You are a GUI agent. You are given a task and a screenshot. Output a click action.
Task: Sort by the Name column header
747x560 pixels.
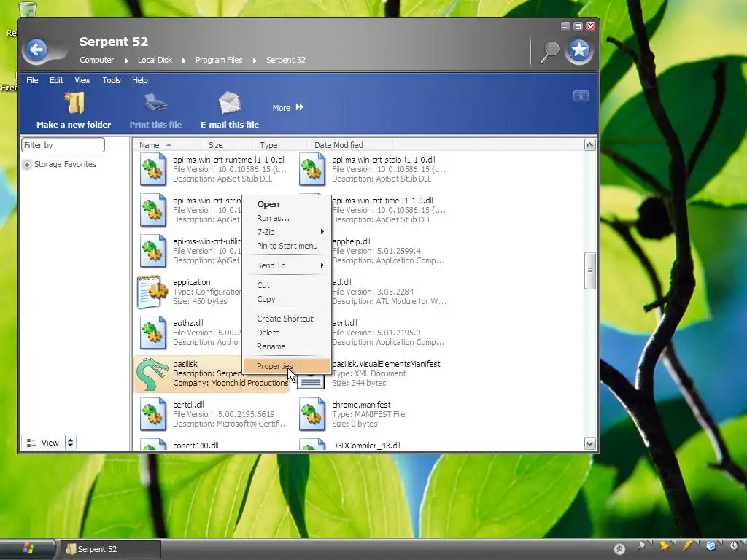click(168, 145)
